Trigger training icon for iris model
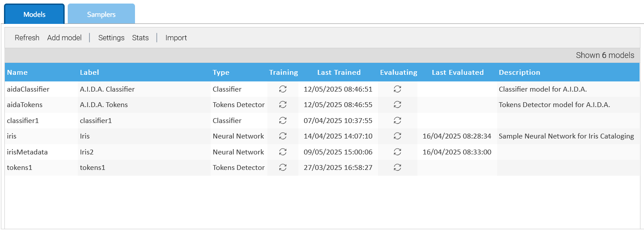Image resolution: width=644 pixels, height=231 pixels. tap(283, 136)
